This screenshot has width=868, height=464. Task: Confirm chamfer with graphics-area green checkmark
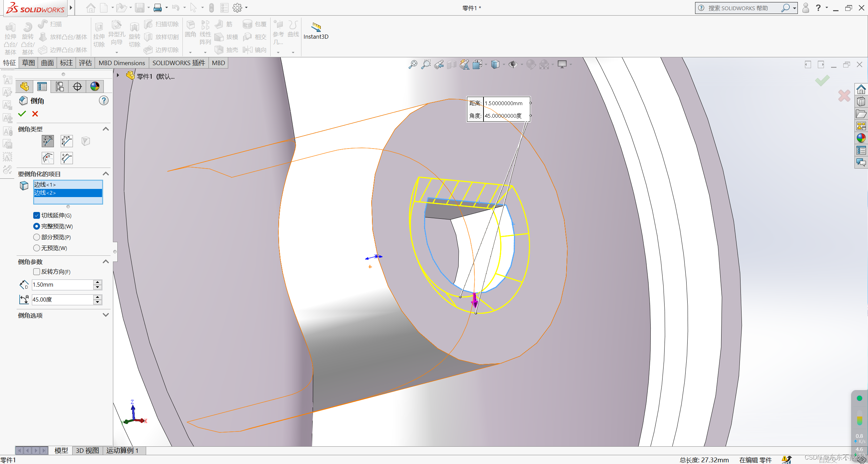pos(822,81)
